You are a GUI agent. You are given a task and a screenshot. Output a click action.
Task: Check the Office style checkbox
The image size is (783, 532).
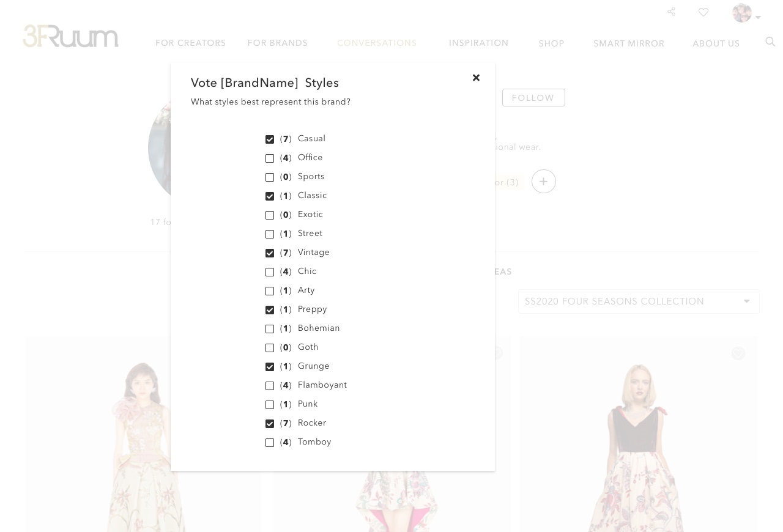pyautogui.click(x=270, y=158)
